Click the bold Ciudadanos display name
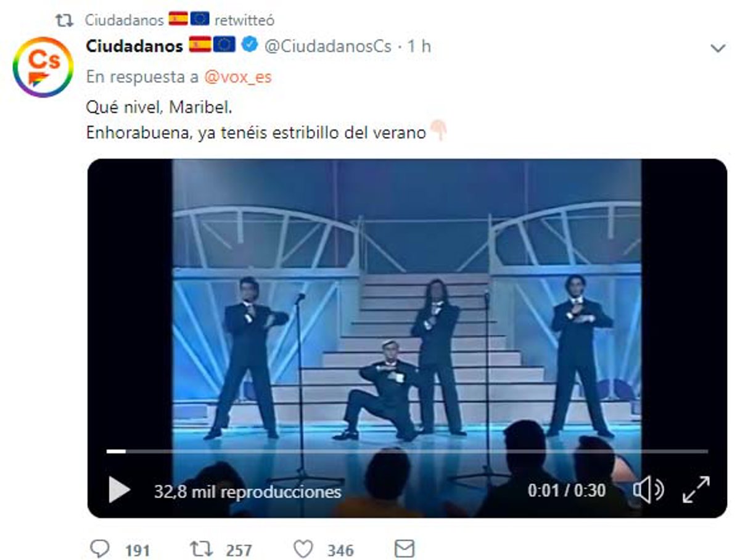The height and width of the screenshot is (560, 740). (x=134, y=46)
